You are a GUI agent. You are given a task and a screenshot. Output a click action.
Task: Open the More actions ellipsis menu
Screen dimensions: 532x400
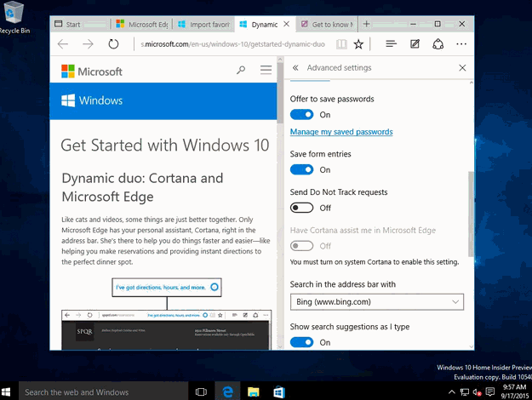461,43
